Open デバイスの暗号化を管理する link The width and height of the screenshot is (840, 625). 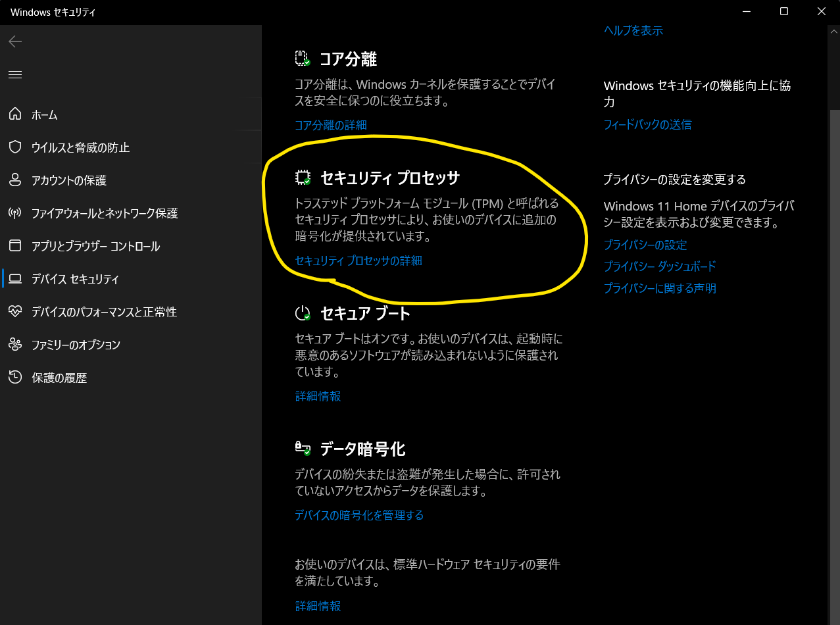pos(359,515)
